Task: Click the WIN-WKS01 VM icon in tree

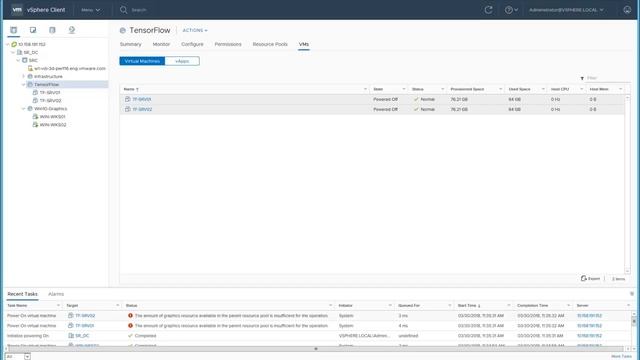Action: click(x=36, y=117)
